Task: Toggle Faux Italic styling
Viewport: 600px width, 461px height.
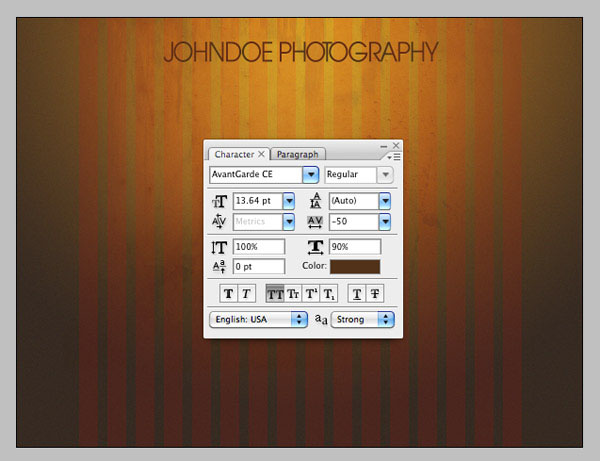Action: point(246,293)
